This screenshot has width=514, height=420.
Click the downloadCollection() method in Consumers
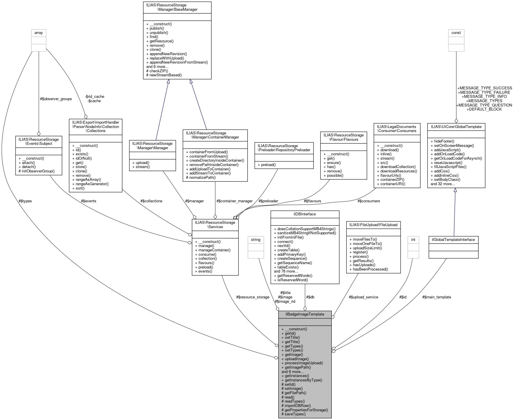point(396,167)
